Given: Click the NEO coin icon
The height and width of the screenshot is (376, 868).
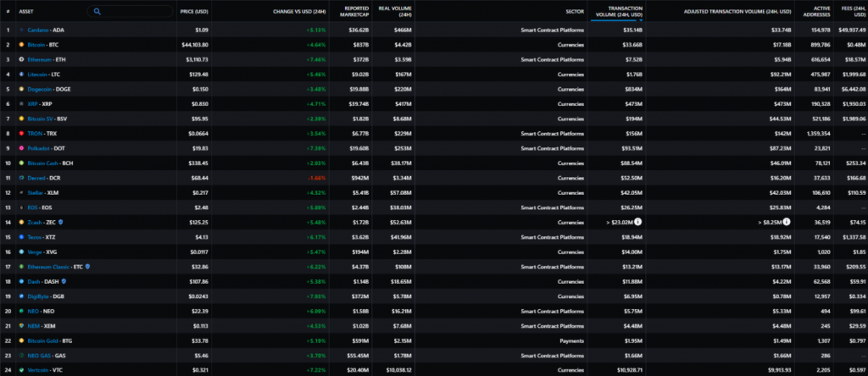Looking at the screenshot, I should 21,311.
